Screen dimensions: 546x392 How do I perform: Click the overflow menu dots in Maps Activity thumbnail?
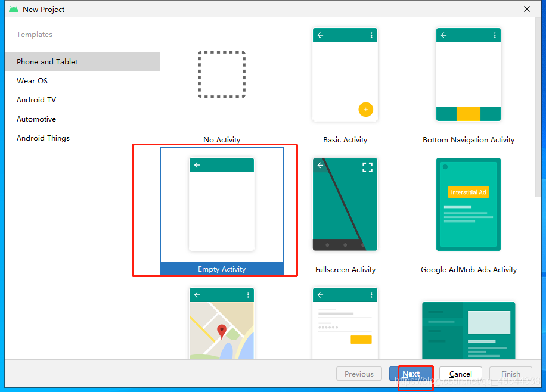(x=249, y=295)
